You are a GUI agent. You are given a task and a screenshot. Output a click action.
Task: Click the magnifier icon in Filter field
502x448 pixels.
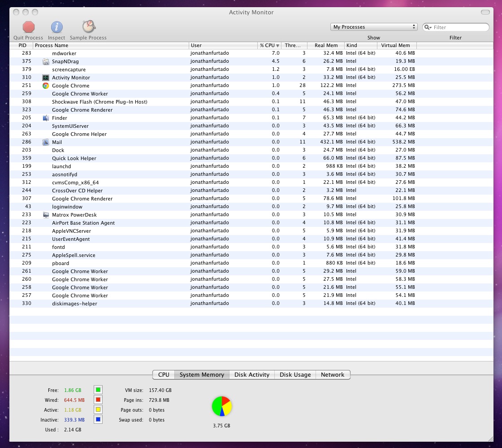pyautogui.click(x=428, y=27)
